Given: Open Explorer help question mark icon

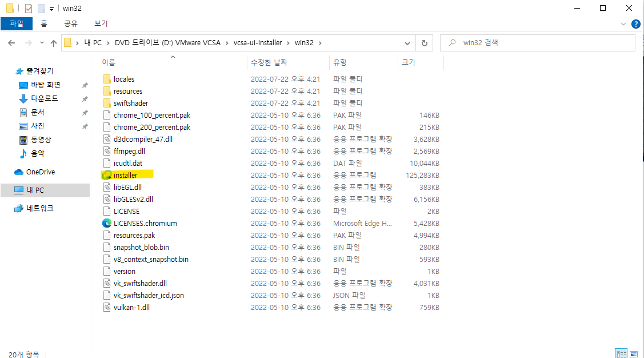Looking at the screenshot, I should (x=636, y=24).
